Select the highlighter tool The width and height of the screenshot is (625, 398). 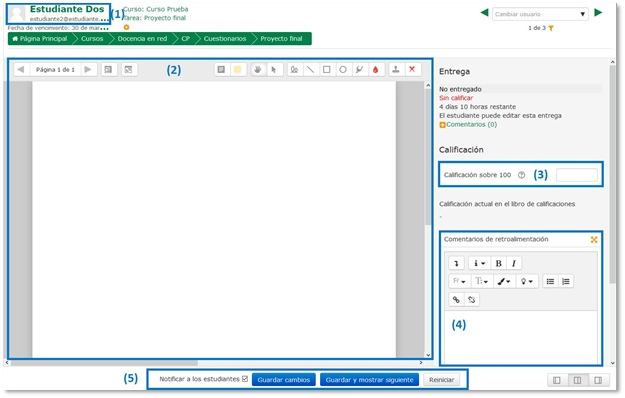pos(359,70)
